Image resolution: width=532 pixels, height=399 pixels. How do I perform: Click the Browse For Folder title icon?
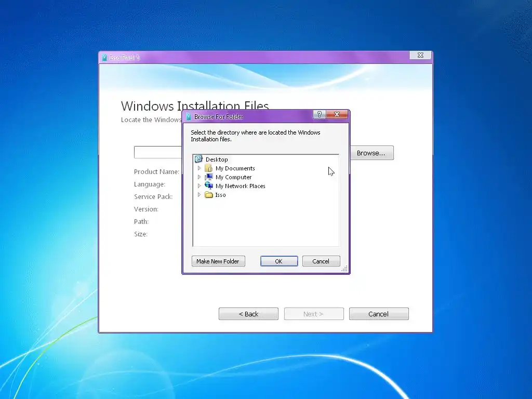pos(189,117)
